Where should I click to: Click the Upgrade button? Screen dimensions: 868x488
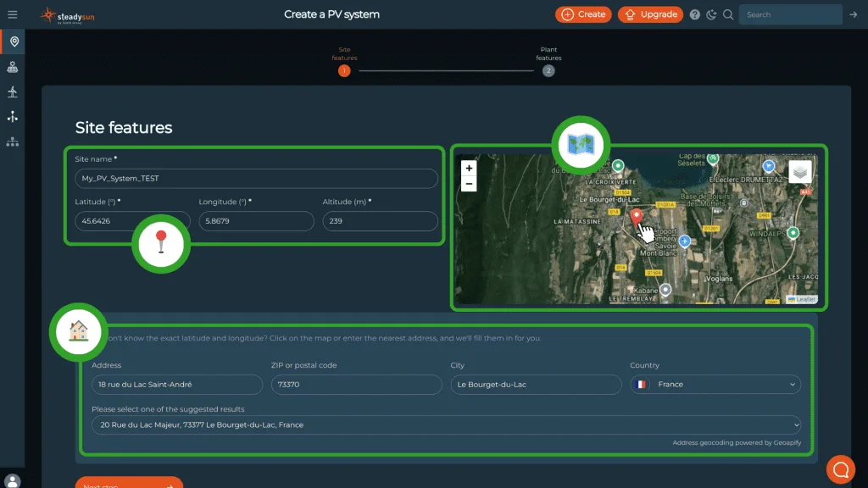pos(650,14)
